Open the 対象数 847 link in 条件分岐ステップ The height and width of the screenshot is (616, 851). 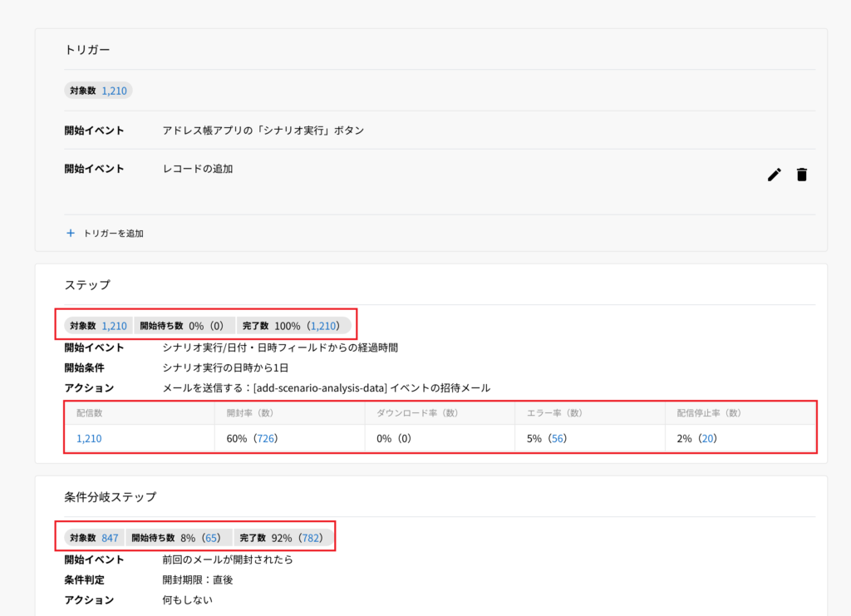(x=110, y=537)
